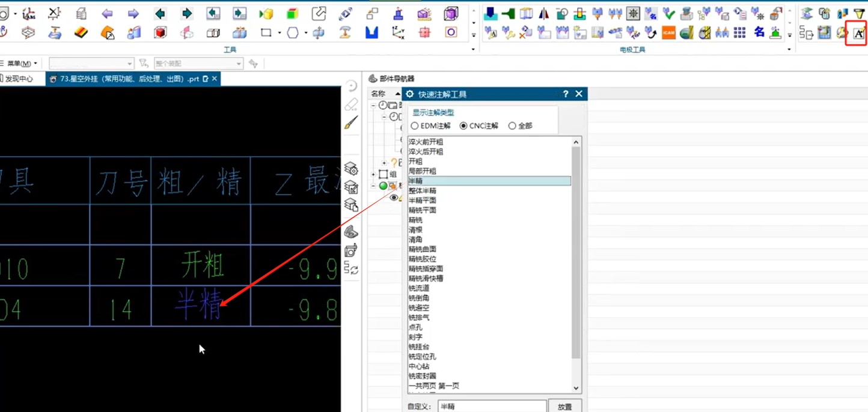Select 淬火前开粗 in the list
Screen dimensions: 868x412
click(x=426, y=142)
